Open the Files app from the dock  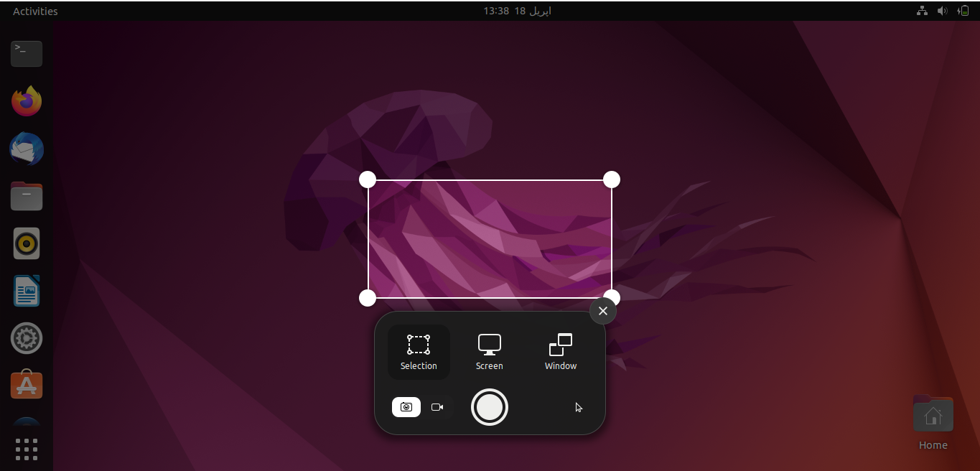[27, 196]
